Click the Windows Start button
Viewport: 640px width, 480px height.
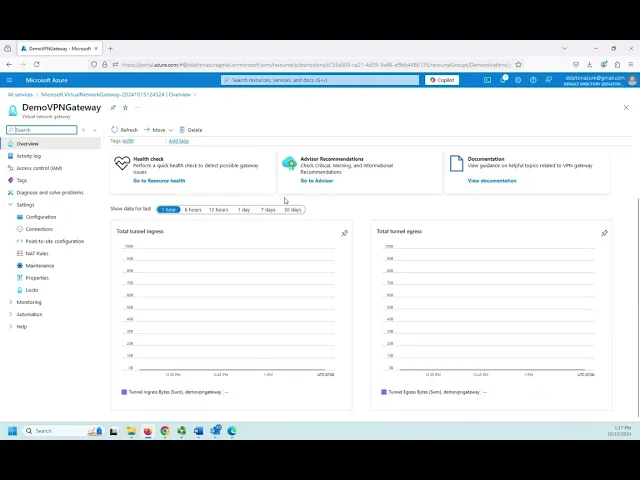pos(12,431)
